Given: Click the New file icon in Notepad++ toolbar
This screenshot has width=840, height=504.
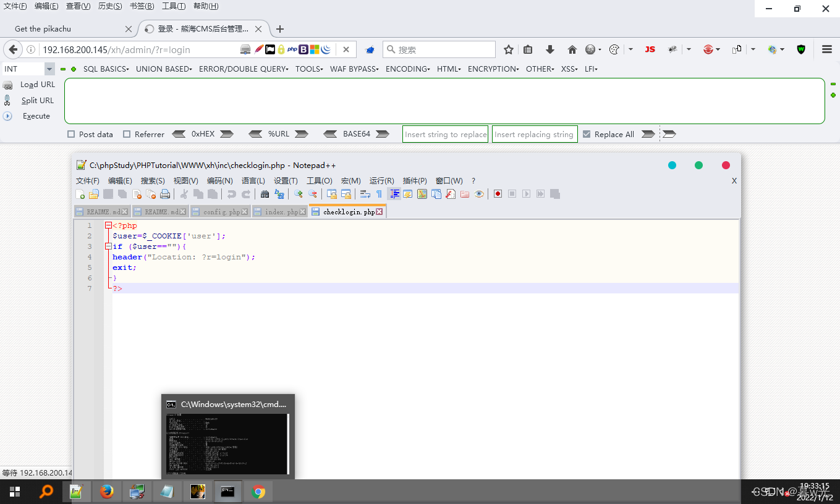Looking at the screenshot, I should [80, 194].
